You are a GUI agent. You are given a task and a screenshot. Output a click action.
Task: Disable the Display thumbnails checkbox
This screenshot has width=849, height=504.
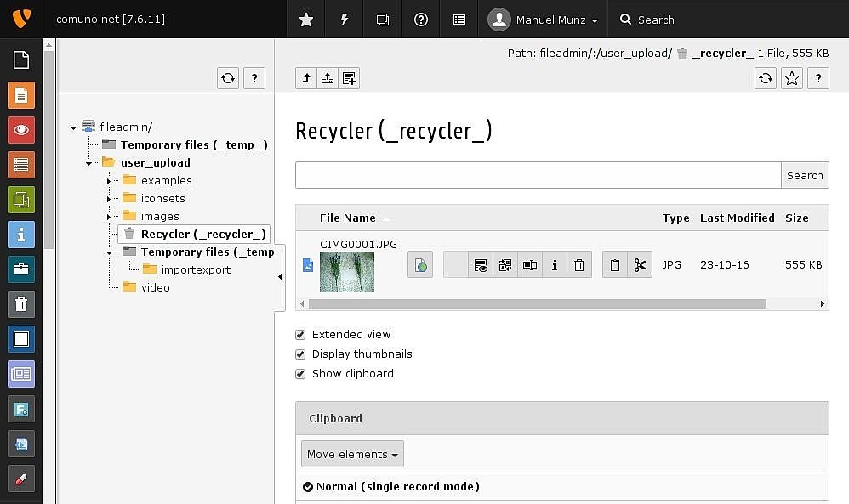pyautogui.click(x=300, y=354)
